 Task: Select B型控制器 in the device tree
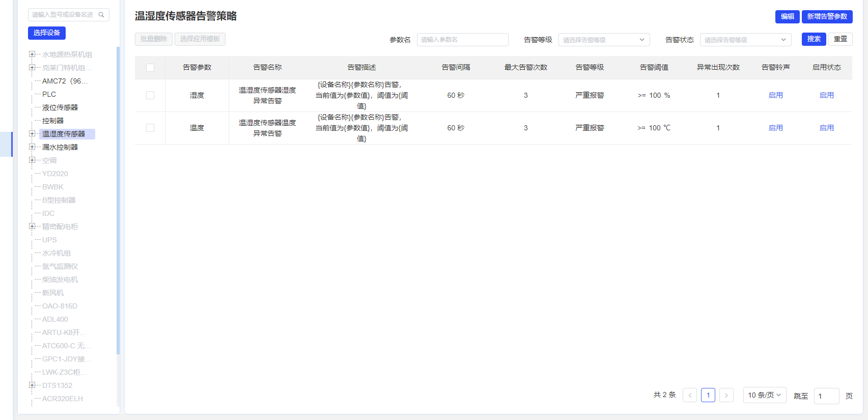[x=59, y=200]
